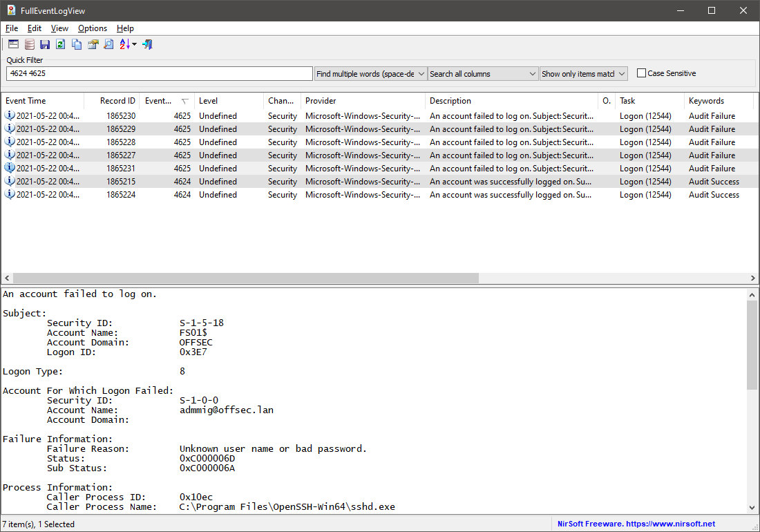The image size is (760, 532).
Task: Sort by the Provider column header
Action: [x=363, y=101]
